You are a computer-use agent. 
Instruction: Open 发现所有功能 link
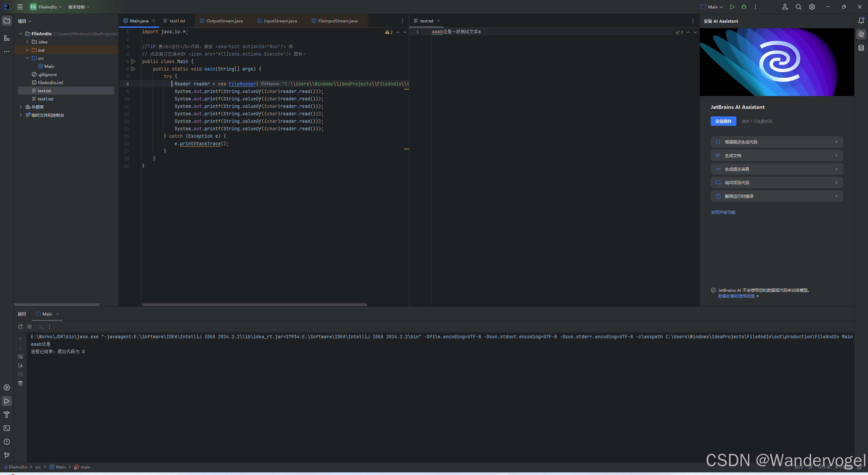tap(723, 212)
